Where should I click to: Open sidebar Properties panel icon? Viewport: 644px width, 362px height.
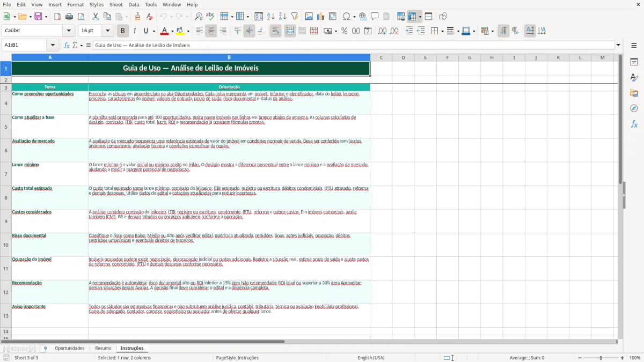[x=634, y=62]
